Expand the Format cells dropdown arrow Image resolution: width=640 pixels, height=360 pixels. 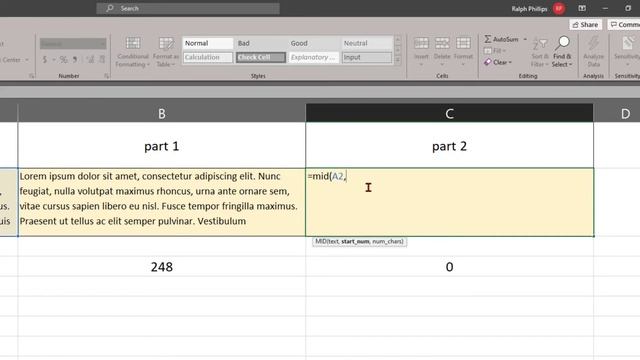click(463, 64)
